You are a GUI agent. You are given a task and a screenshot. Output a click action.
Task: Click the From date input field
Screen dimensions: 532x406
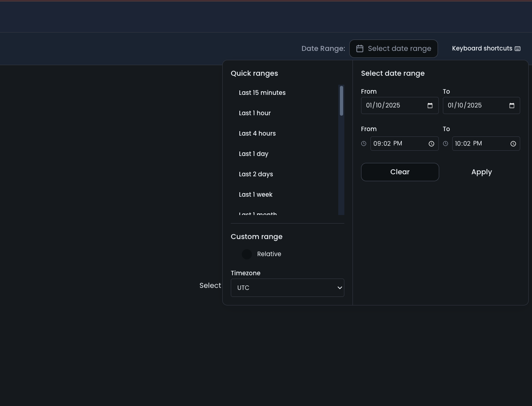click(x=393, y=105)
